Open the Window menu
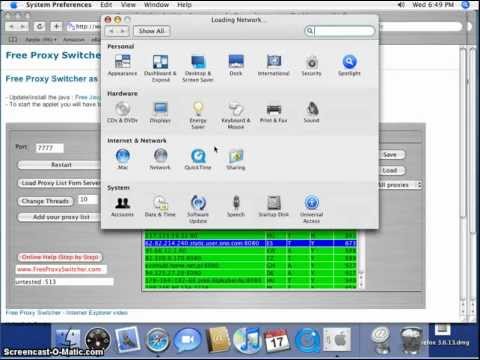 coord(156,5)
